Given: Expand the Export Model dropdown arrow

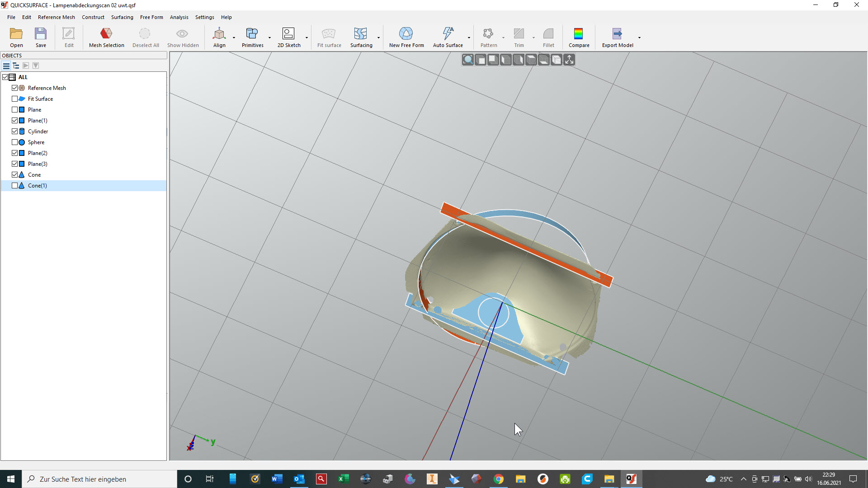Looking at the screenshot, I should click(x=639, y=38).
